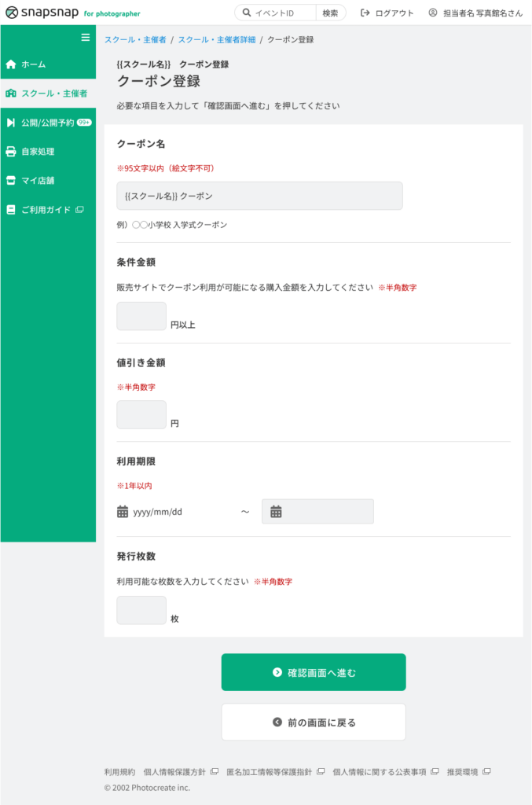The width and height of the screenshot is (532, 805).
Task: Click the user account icon
Action: [x=433, y=13]
